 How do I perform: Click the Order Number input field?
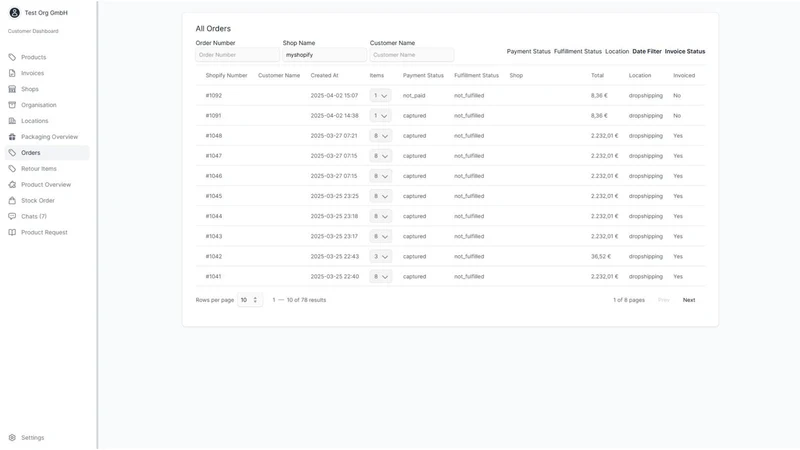(237, 55)
